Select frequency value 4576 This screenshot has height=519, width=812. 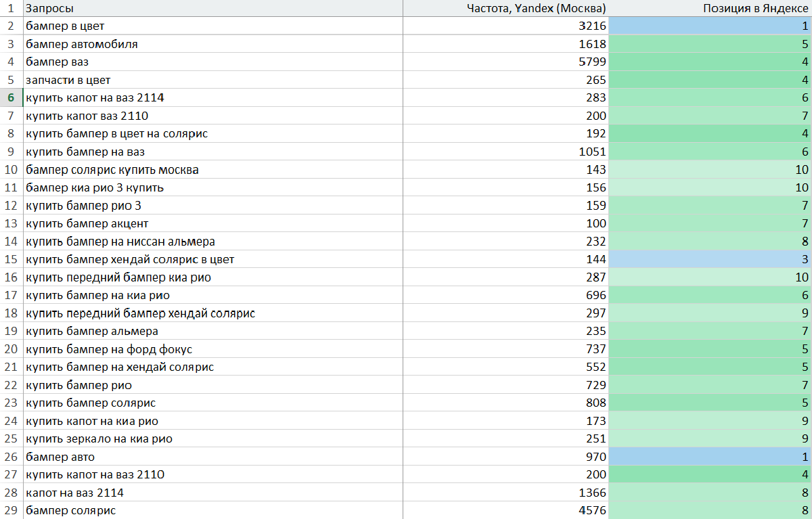505,510
